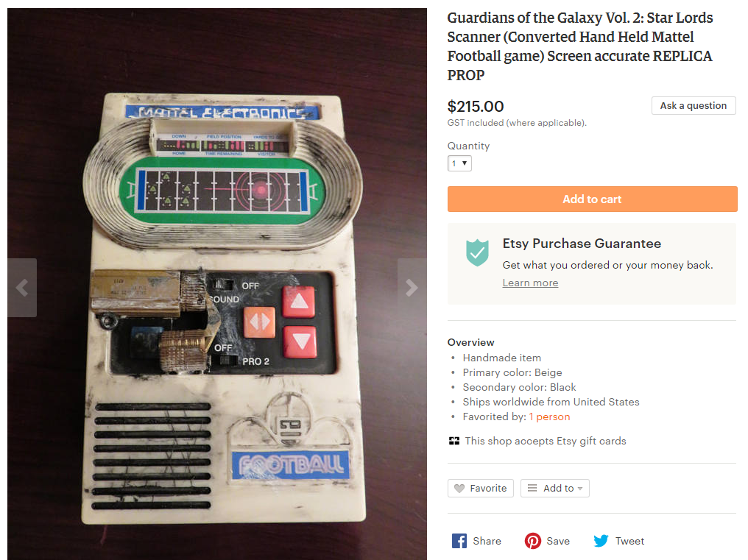Advance to the next product photo arrow
The image size is (748, 560).
coord(412,288)
